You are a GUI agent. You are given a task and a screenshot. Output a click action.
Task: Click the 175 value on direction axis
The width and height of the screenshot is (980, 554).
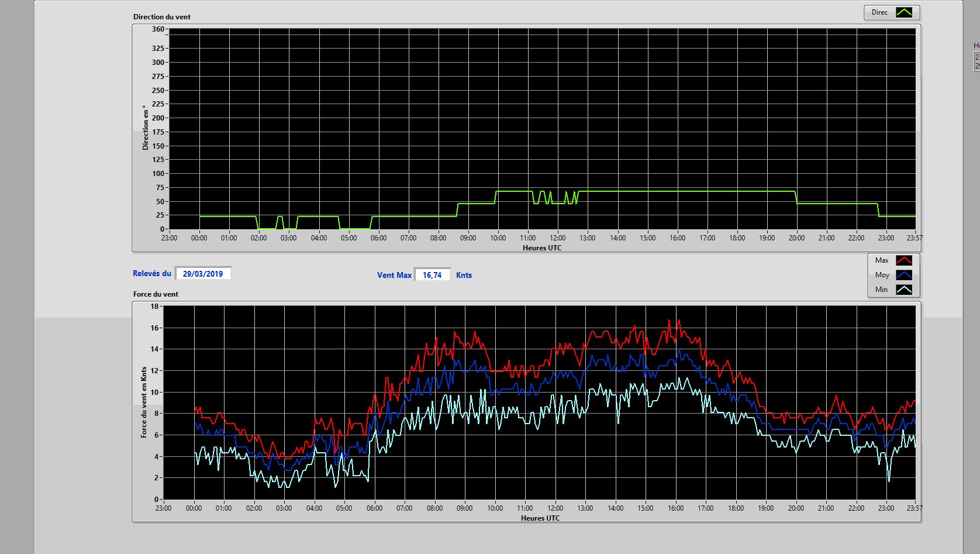click(158, 132)
